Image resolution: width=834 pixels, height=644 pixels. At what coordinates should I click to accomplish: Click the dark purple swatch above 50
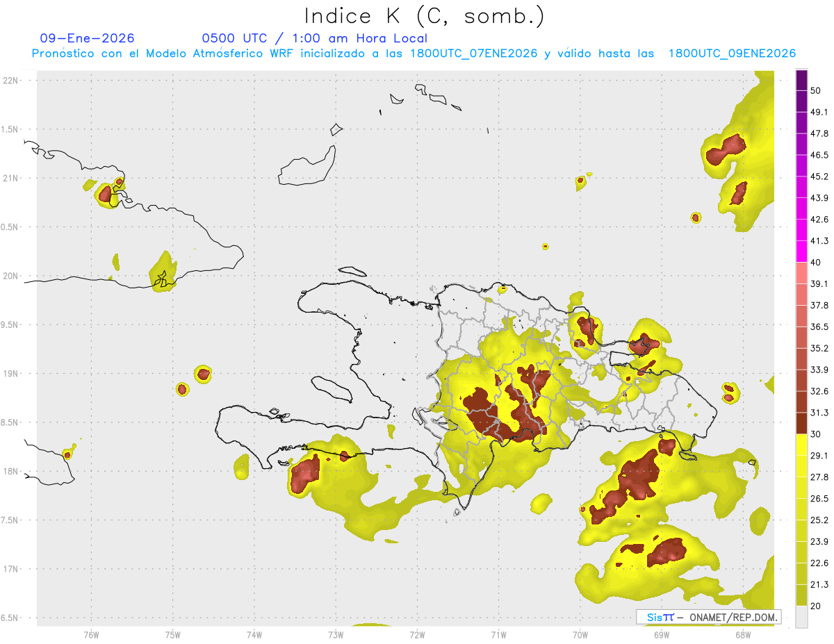801,80
